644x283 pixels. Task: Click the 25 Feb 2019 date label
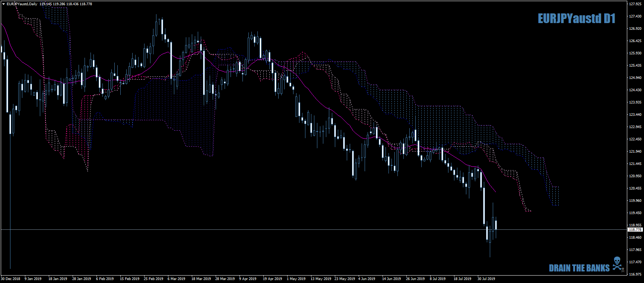tap(153, 279)
